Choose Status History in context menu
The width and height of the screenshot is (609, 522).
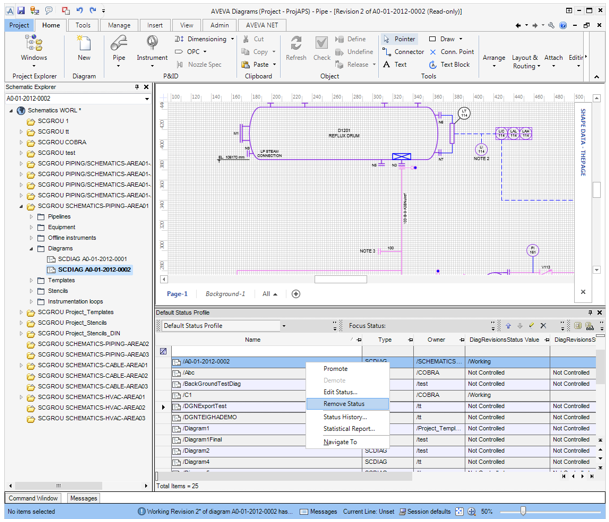347,417
